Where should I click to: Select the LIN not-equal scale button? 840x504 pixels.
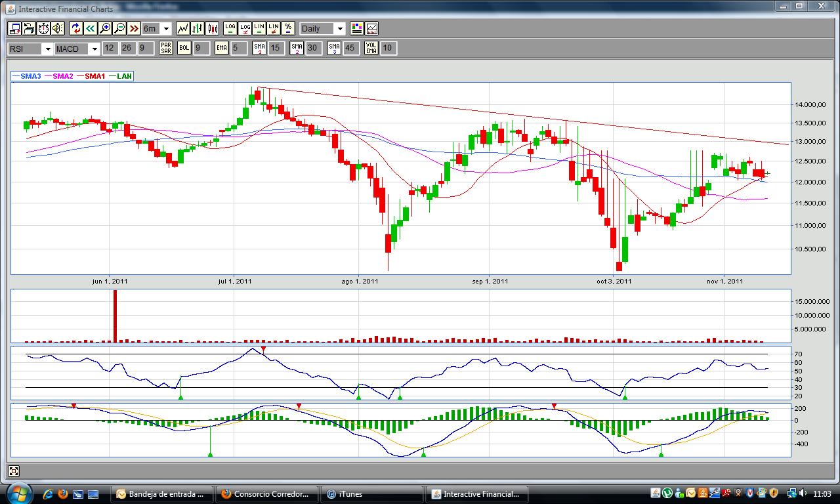pyautogui.click(x=274, y=28)
